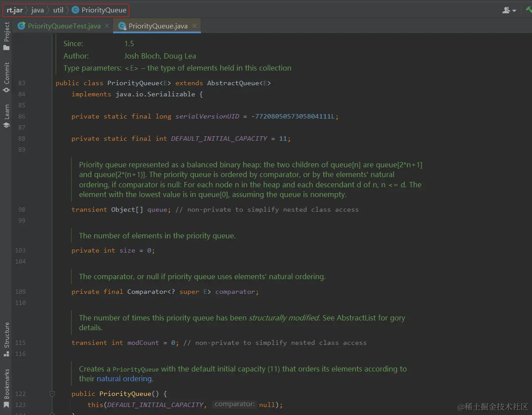Image resolution: width=532 pixels, height=415 pixels.
Task: Click rt.jar in the breadcrumb bar
Action: pyautogui.click(x=15, y=10)
